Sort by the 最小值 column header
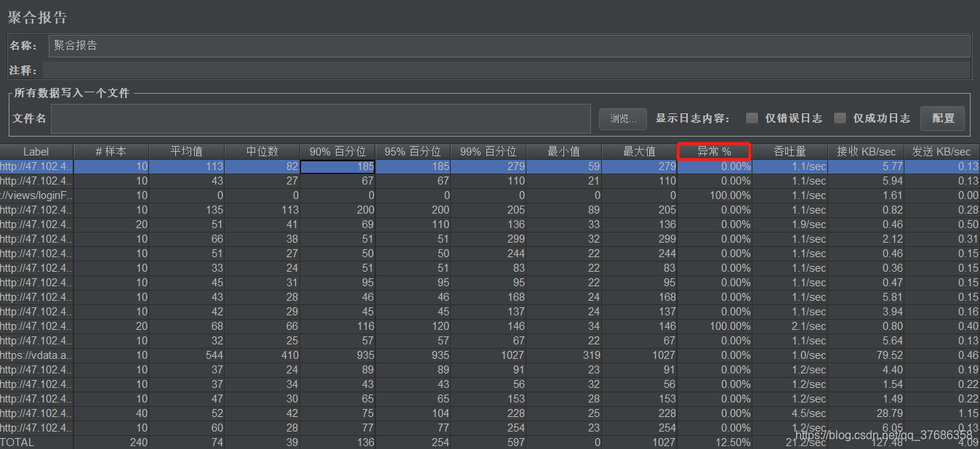980x449 pixels. (x=564, y=152)
